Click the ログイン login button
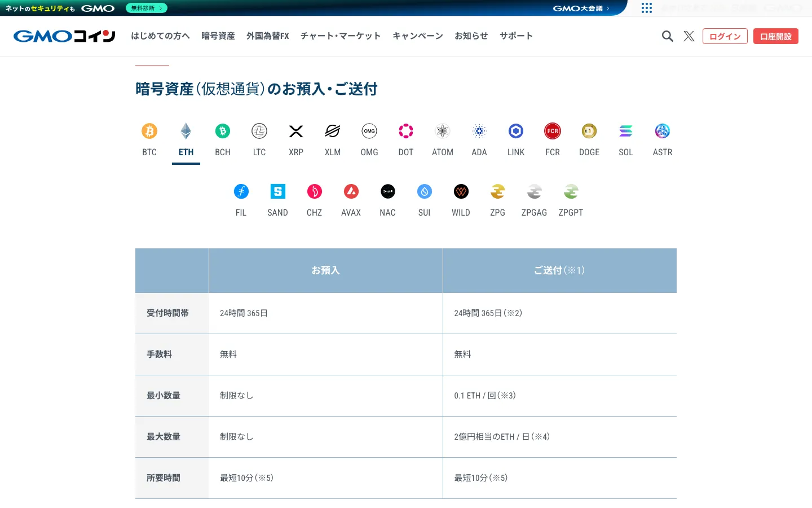812x508 pixels. tap(725, 36)
